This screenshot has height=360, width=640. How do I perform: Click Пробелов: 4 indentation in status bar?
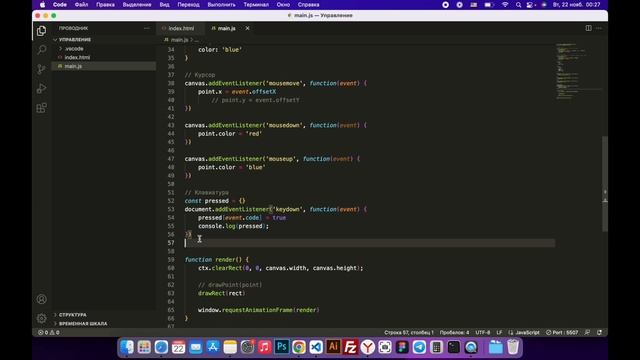click(455, 332)
